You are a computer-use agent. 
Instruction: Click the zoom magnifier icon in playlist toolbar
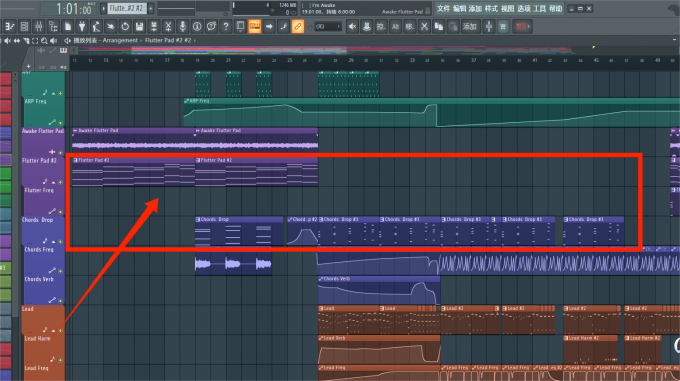(44, 41)
